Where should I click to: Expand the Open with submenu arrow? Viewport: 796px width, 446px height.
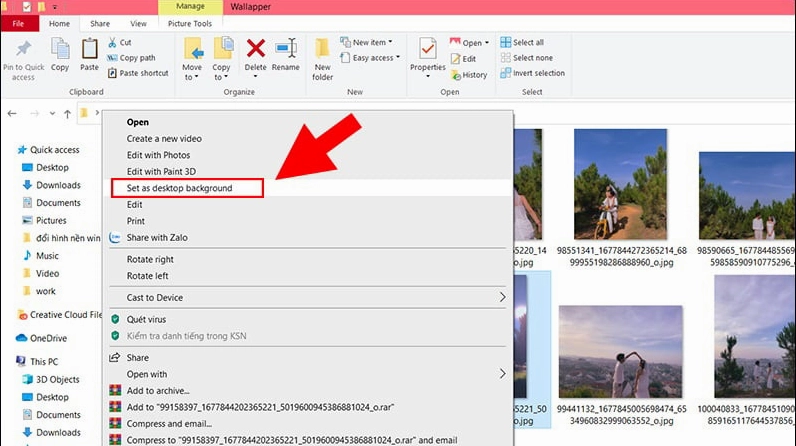[502, 374]
